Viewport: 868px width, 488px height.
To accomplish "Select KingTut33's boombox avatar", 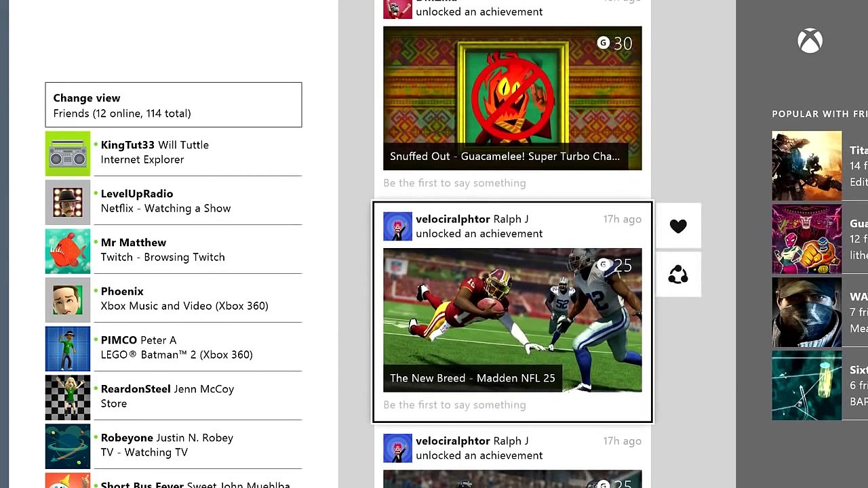I will (x=68, y=154).
